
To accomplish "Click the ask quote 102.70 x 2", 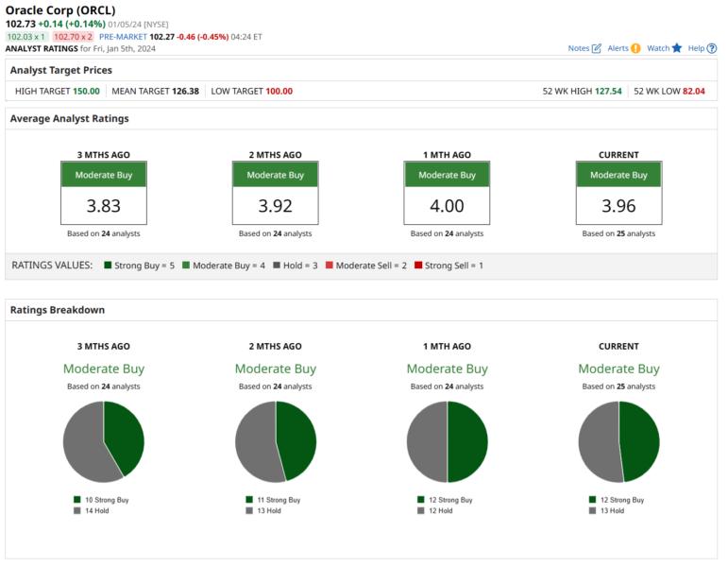I will click(73, 37).
